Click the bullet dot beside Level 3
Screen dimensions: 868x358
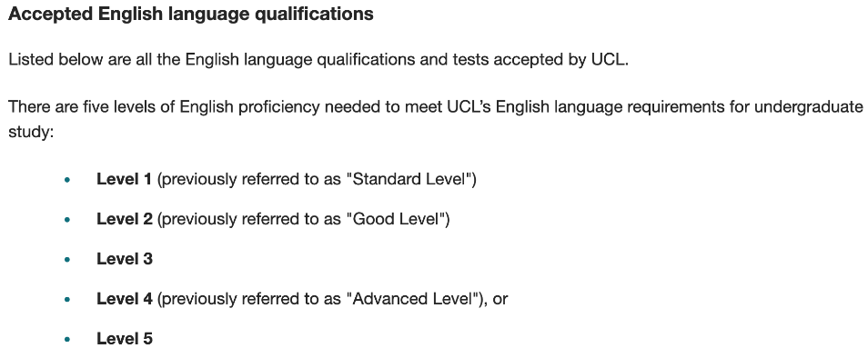click(67, 259)
